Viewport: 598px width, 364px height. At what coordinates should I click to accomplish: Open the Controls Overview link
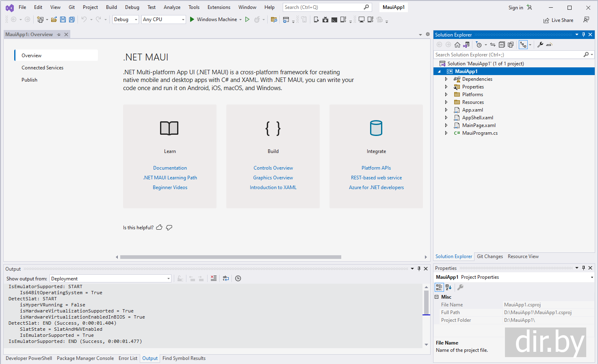273,168
